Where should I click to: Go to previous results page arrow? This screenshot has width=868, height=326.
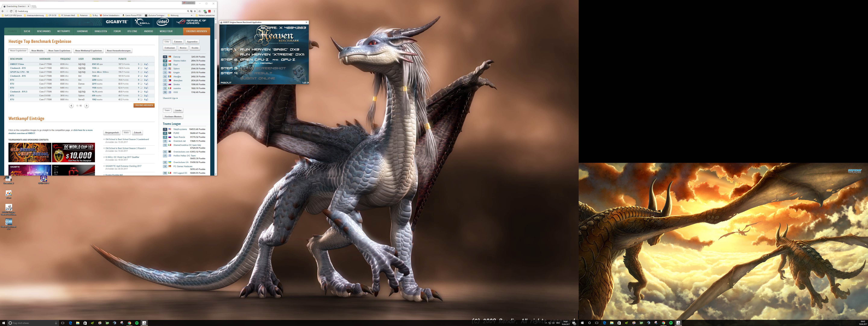[x=71, y=106]
